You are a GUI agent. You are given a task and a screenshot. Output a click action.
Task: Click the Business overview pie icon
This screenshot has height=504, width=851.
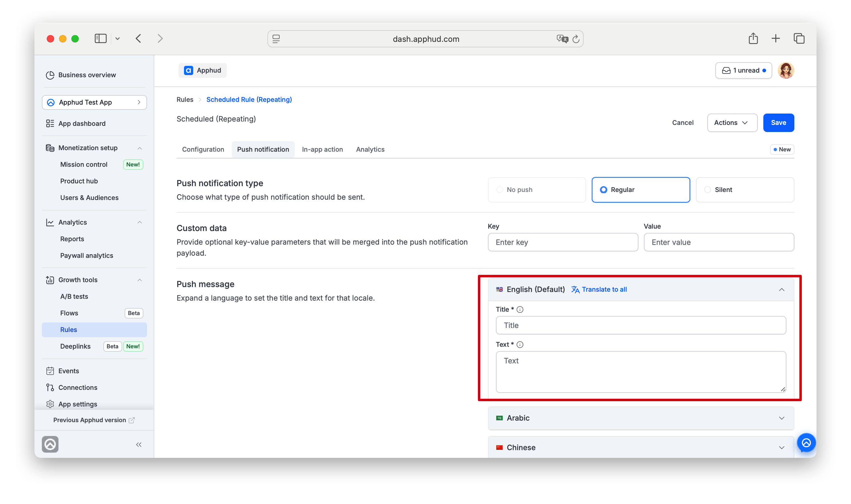pos(50,75)
